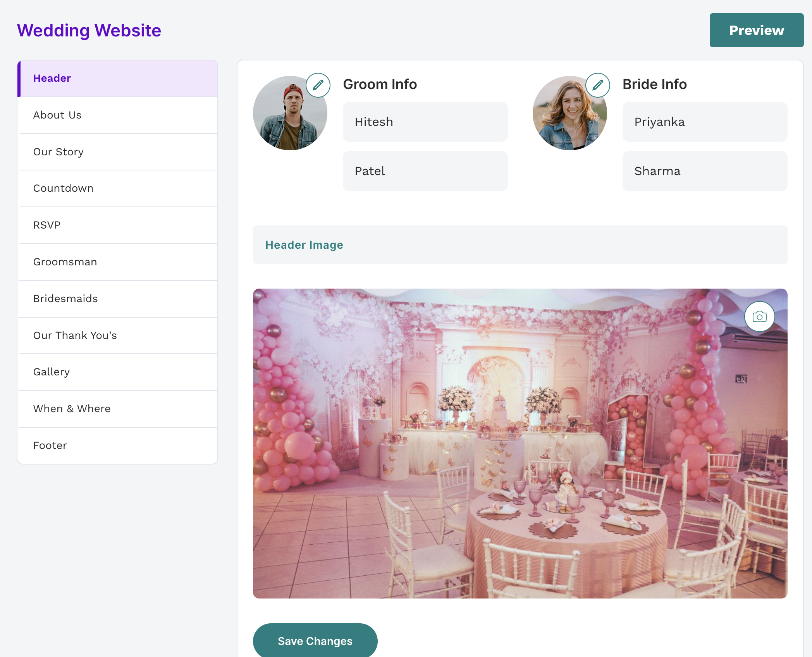812x657 pixels.
Task: Open the Countdown section
Action: [x=117, y=188]
